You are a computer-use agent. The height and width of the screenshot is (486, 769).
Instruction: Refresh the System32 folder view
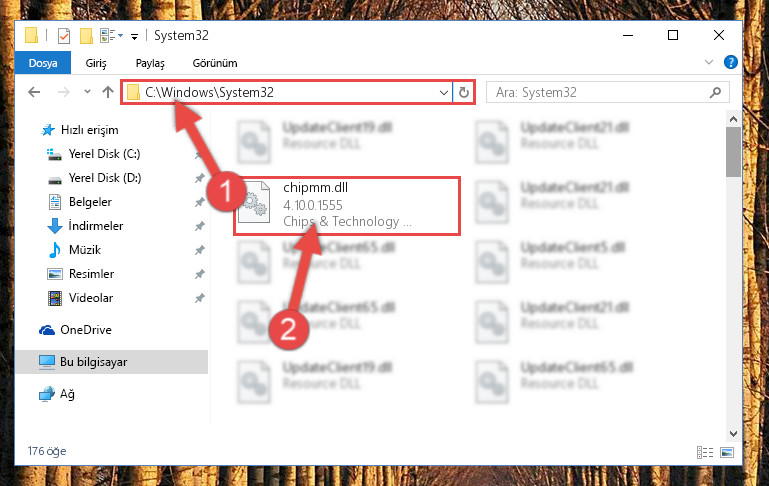[463, 92]
